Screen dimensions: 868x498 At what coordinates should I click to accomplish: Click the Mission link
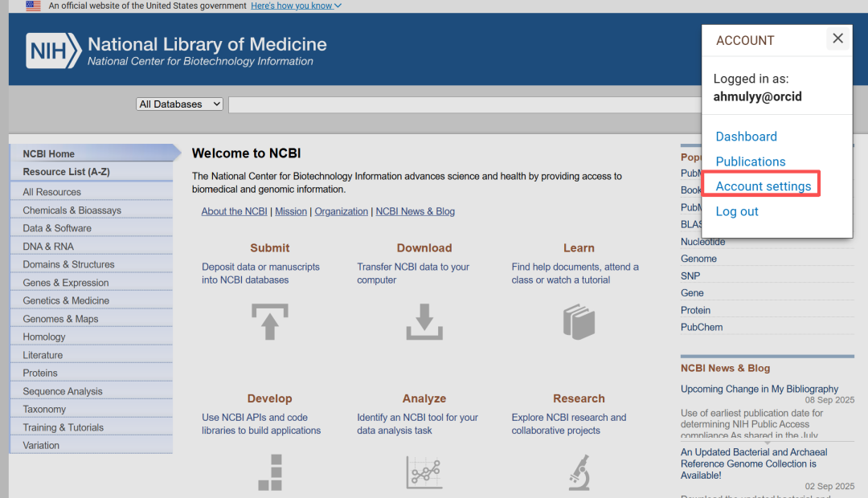pos(291,211)
